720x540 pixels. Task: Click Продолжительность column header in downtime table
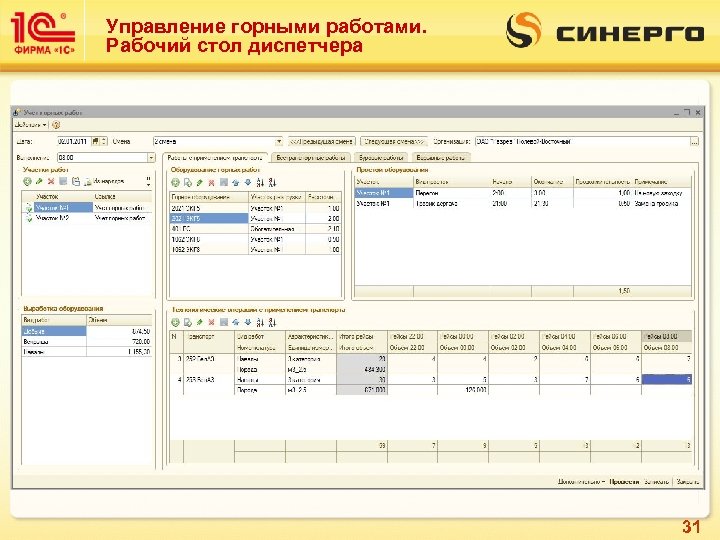[x=602, y=182]
